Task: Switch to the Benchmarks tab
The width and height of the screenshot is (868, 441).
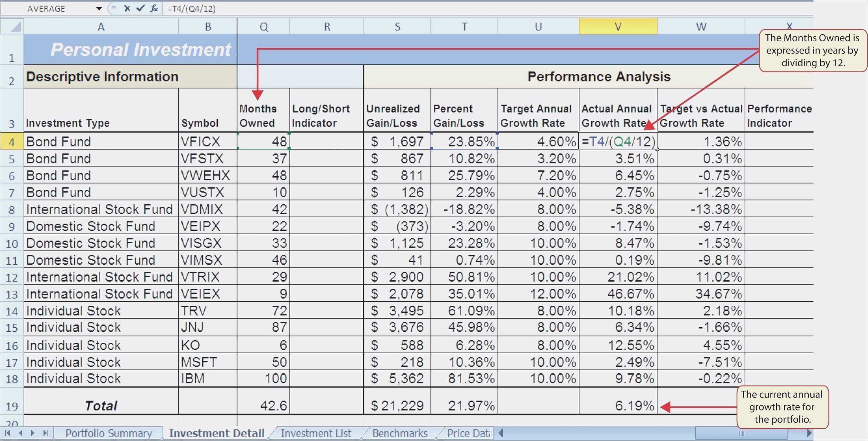Action: pyautogui.click(x=399, y=433)
